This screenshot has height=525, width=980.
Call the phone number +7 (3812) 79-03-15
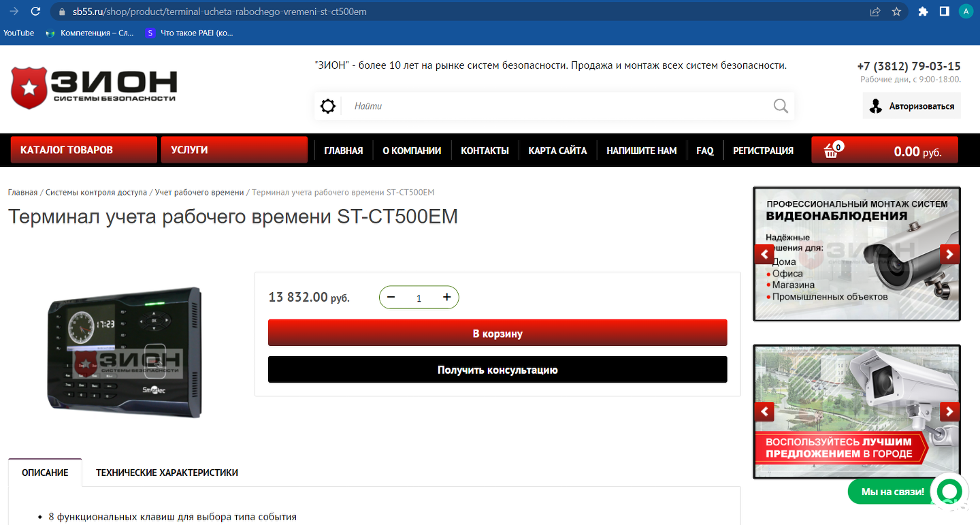click(x=909, y=66)
